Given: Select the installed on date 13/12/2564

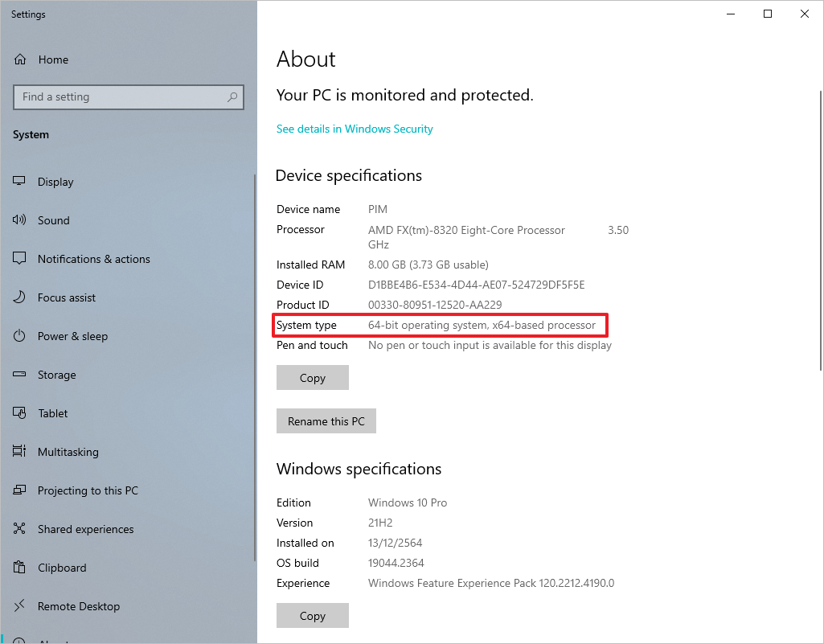Looking at the screenshot, I should click(x=396, y=543).
